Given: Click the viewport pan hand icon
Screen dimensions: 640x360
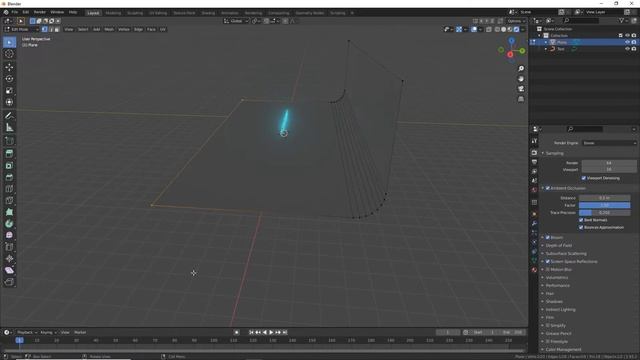Looking at the screenshot, I should click(521, 79).
